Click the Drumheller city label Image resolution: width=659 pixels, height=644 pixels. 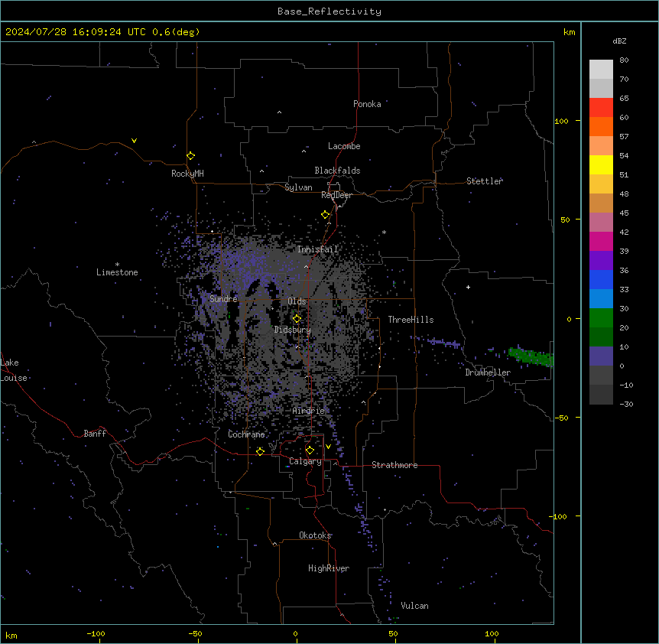(x=488, y=372)
